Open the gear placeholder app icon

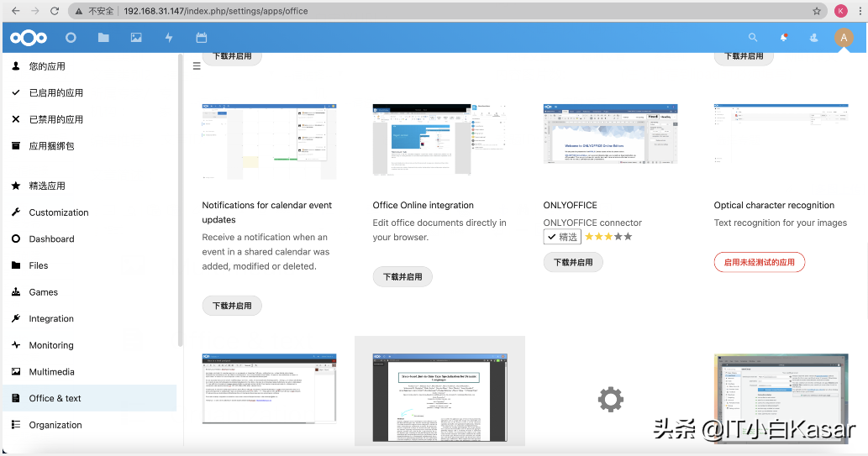click(611, 399)
